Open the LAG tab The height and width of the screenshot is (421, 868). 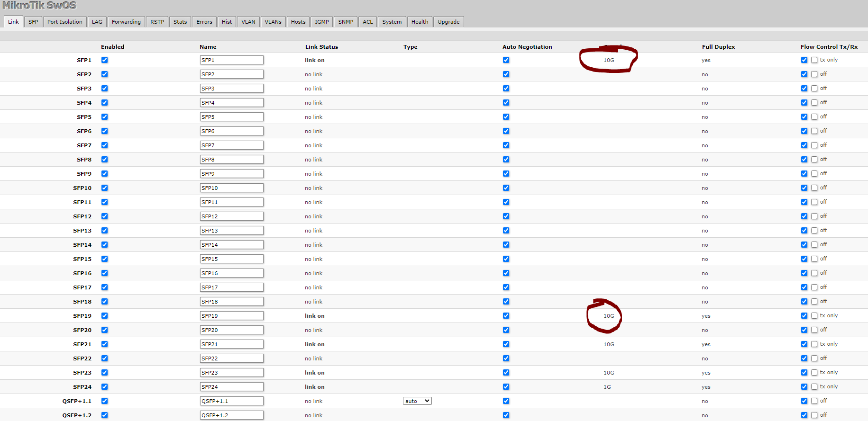[x=97, y=22]
